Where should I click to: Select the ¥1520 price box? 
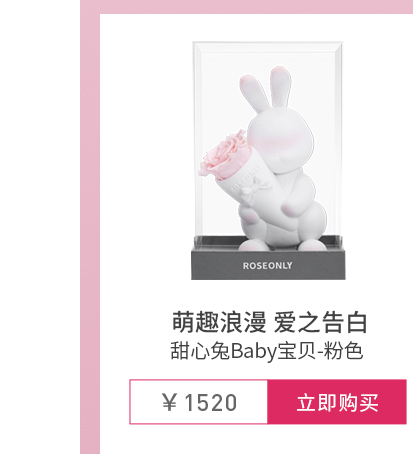pos(199,402)
